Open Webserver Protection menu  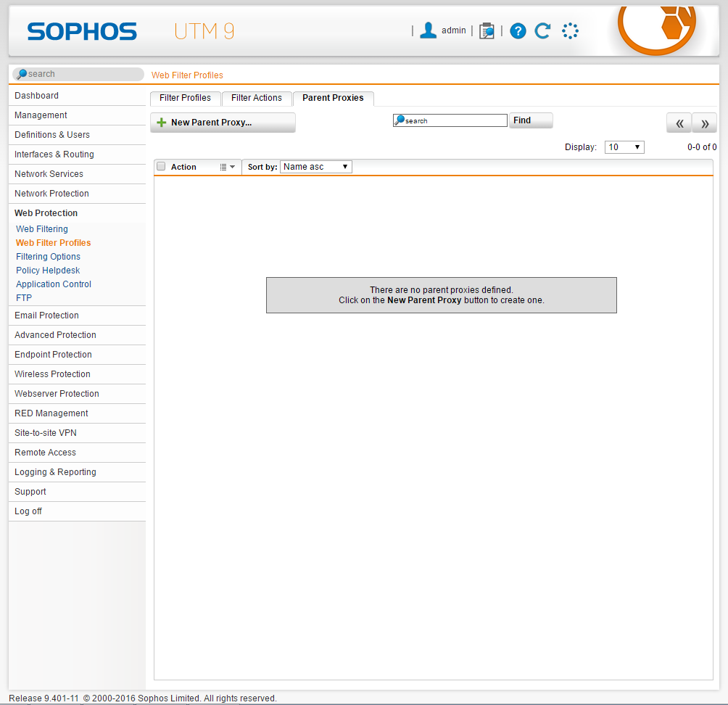pos(77,393)
